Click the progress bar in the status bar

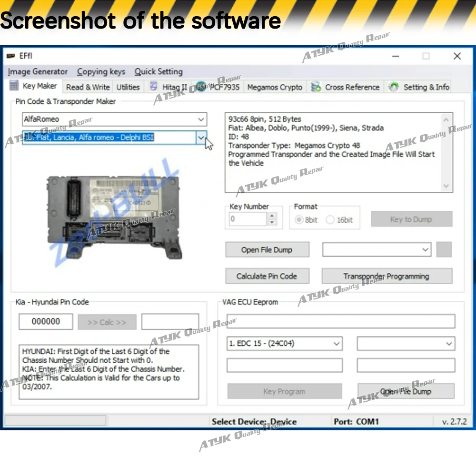coord(55,421)
